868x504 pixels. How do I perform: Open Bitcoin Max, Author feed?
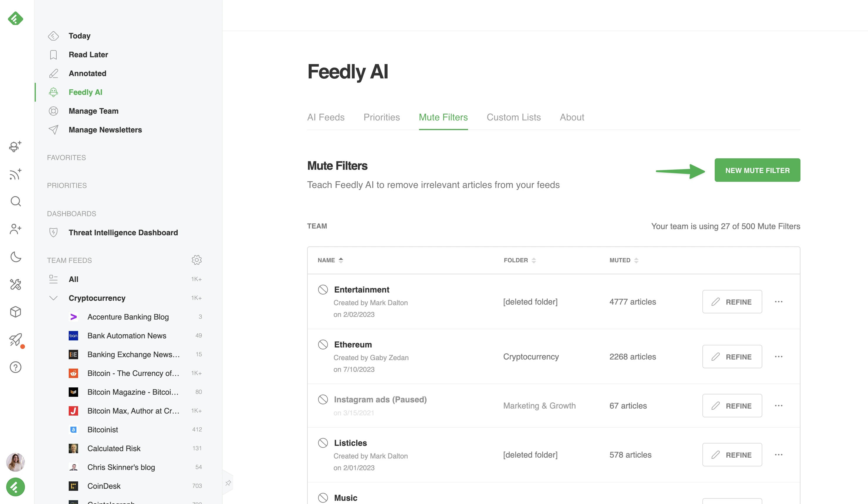[133, 411]
